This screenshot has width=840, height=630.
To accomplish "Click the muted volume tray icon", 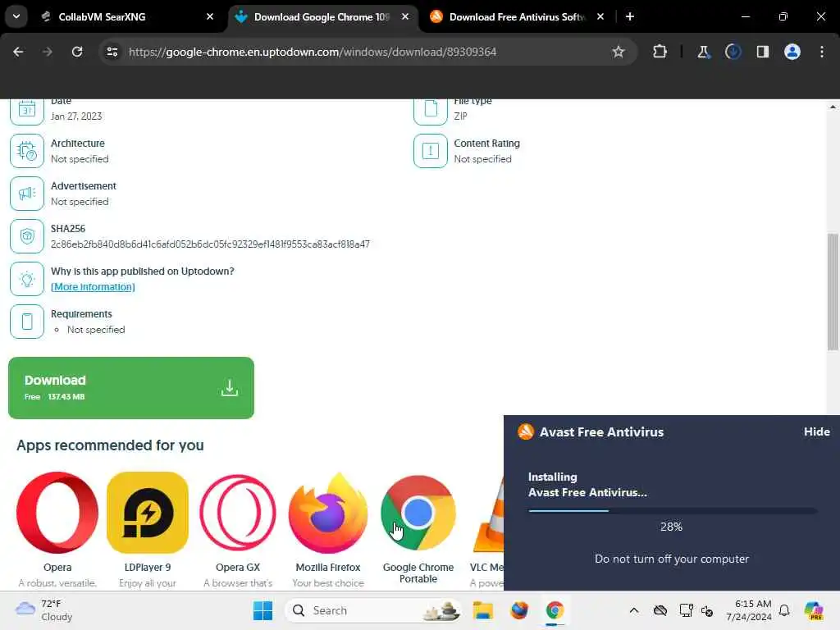I will (x=707, y=610).
